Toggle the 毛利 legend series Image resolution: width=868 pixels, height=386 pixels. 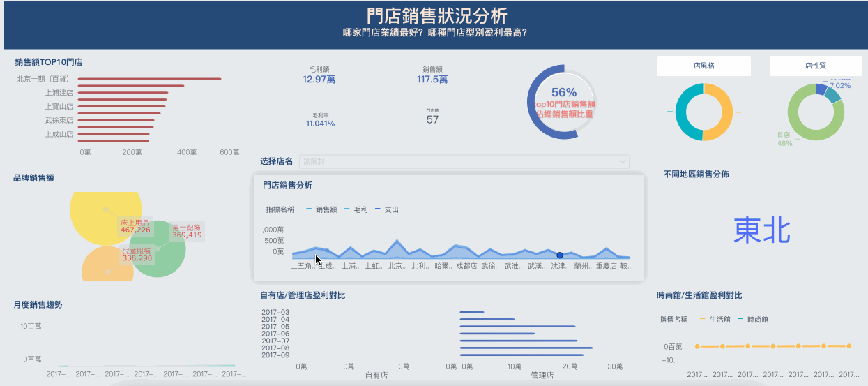tap(356, 209)
